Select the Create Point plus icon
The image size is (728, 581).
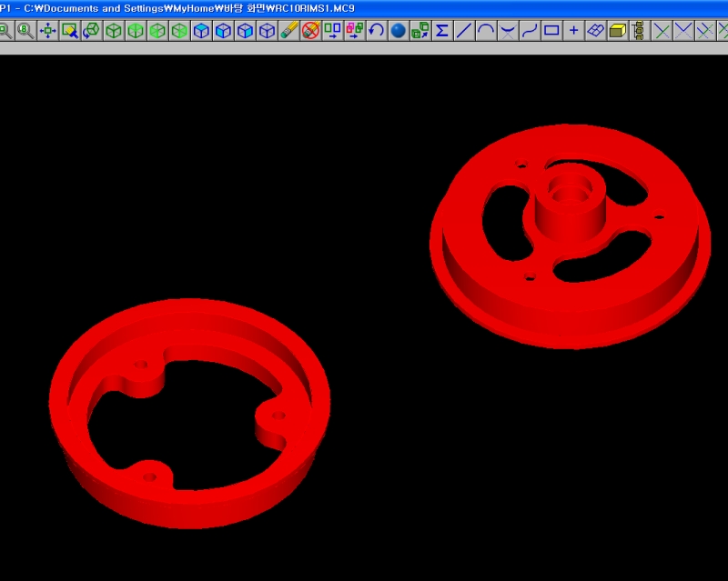574,31
